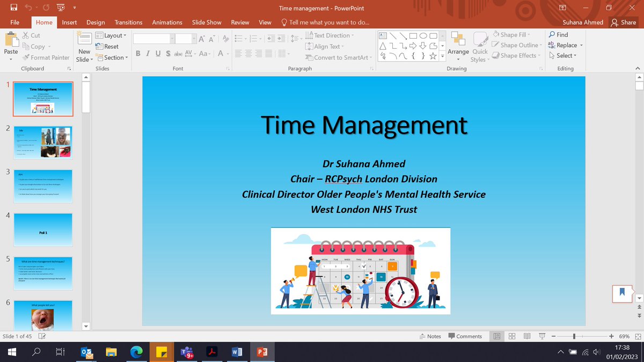Choose the Down Arrow shape
This screenshot has width=644, height=362.
click(x=423, y=46)
